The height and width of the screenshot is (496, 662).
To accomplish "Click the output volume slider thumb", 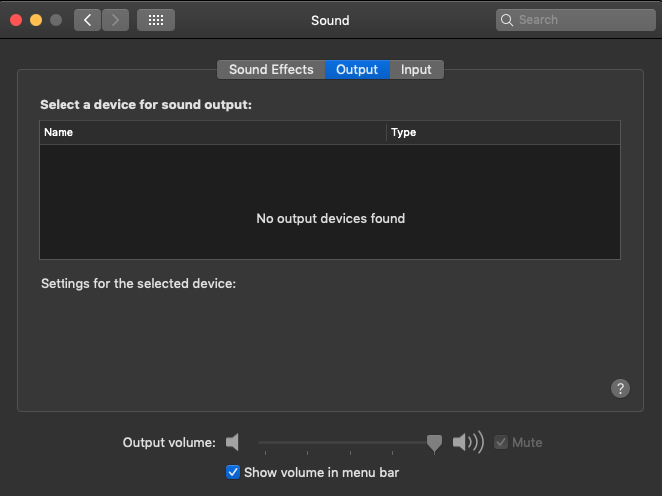I will pyautogui.click(x=434, y=442).
